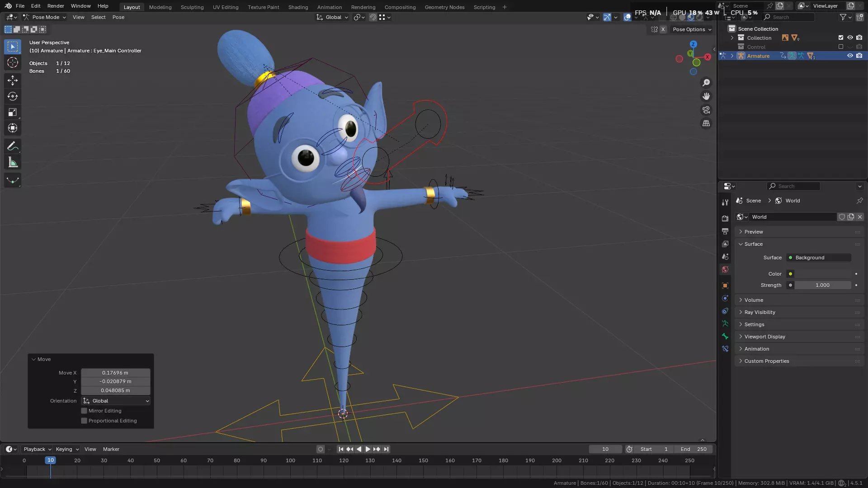Disable Collection in renders camera icon
This screenshot has width=868, height=488.
(859, 38)
